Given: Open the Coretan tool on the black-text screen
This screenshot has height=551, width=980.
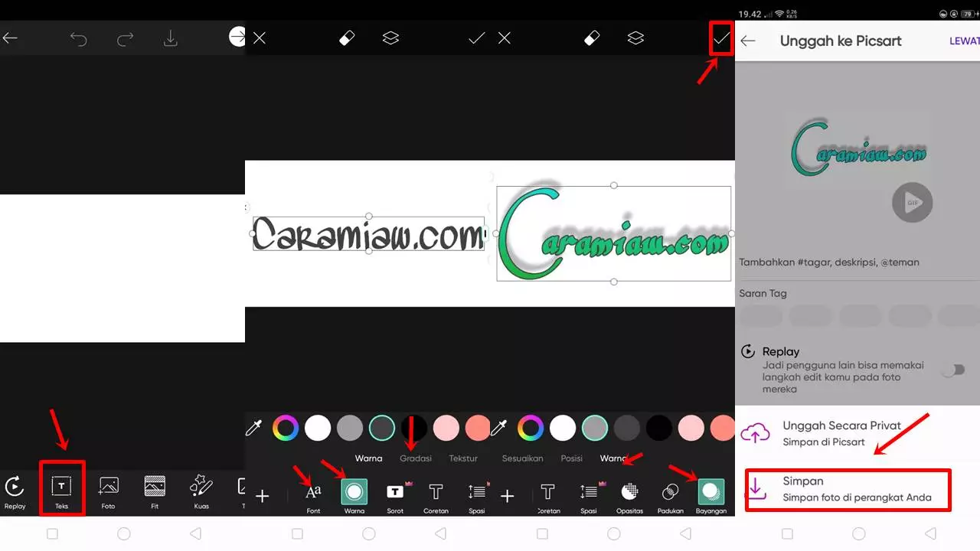Looking at the screenshot, I should (x=436, y=497).
